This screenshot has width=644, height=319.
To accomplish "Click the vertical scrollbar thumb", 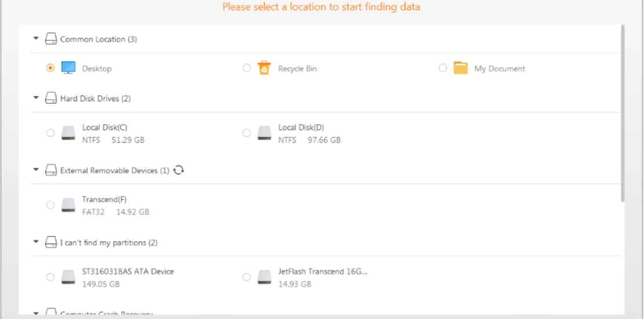I will (x=623, y=113).
